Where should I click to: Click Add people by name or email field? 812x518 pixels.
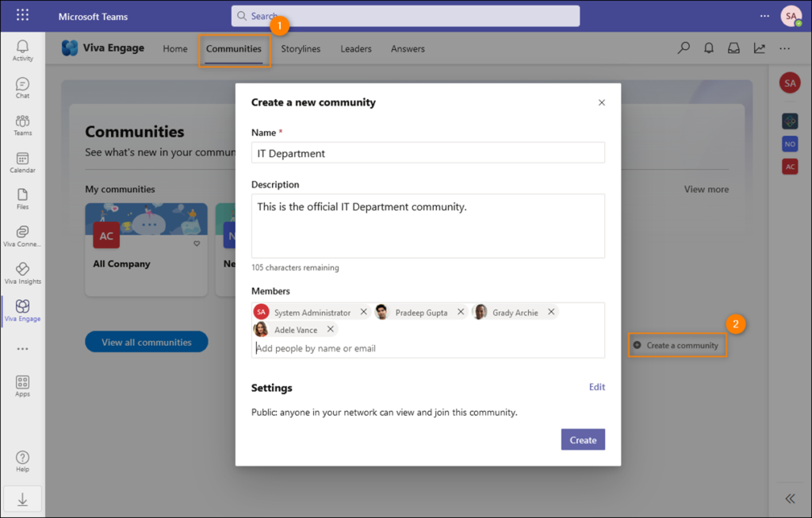point(427,348)
